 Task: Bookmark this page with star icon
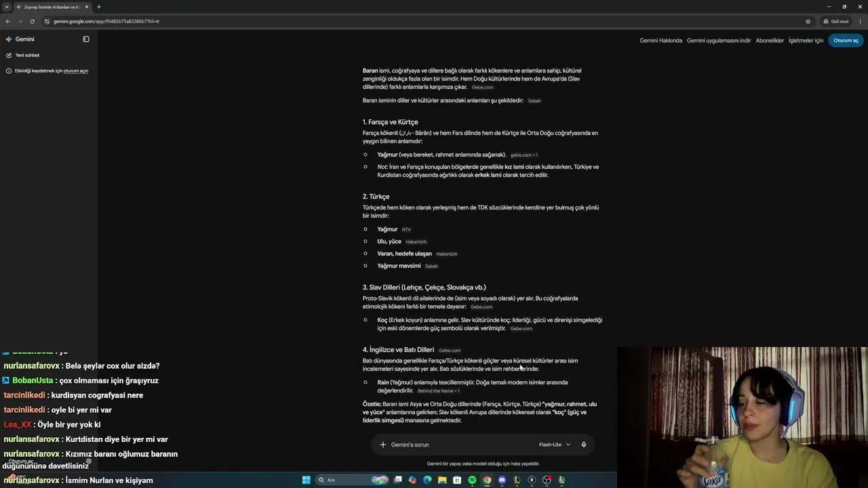point(808,21)
